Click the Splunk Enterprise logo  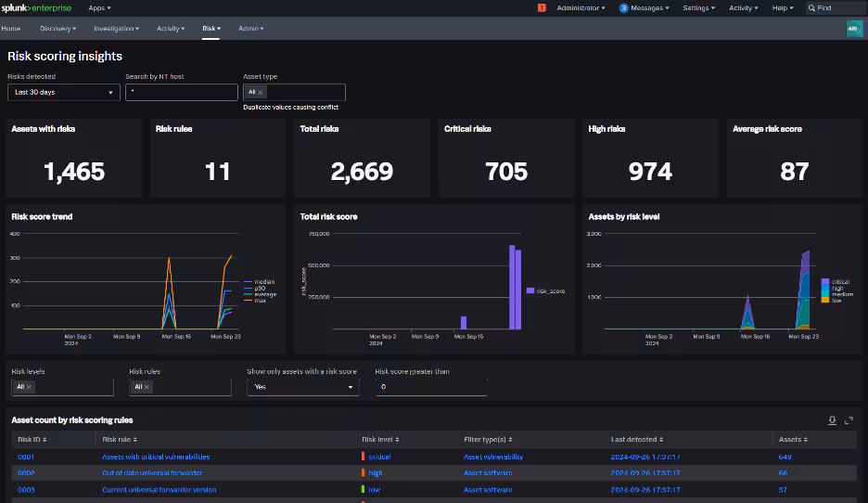pyautogui.click(x=38, y=7)
